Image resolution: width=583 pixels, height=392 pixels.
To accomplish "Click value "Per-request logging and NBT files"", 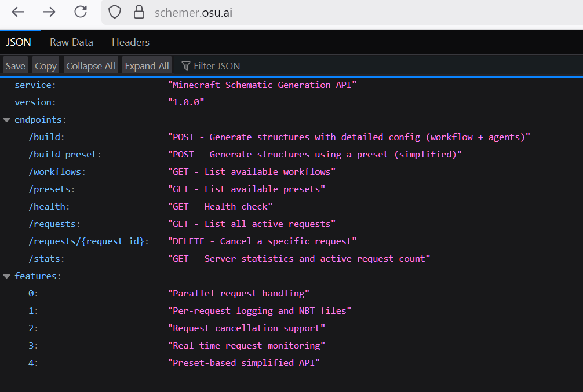I will [260, 311].
